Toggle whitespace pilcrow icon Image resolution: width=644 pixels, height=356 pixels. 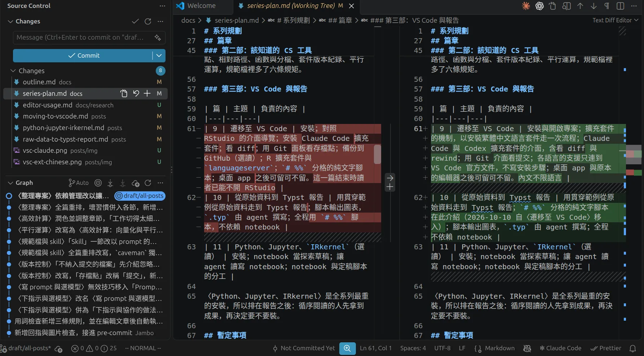point(607,6)
